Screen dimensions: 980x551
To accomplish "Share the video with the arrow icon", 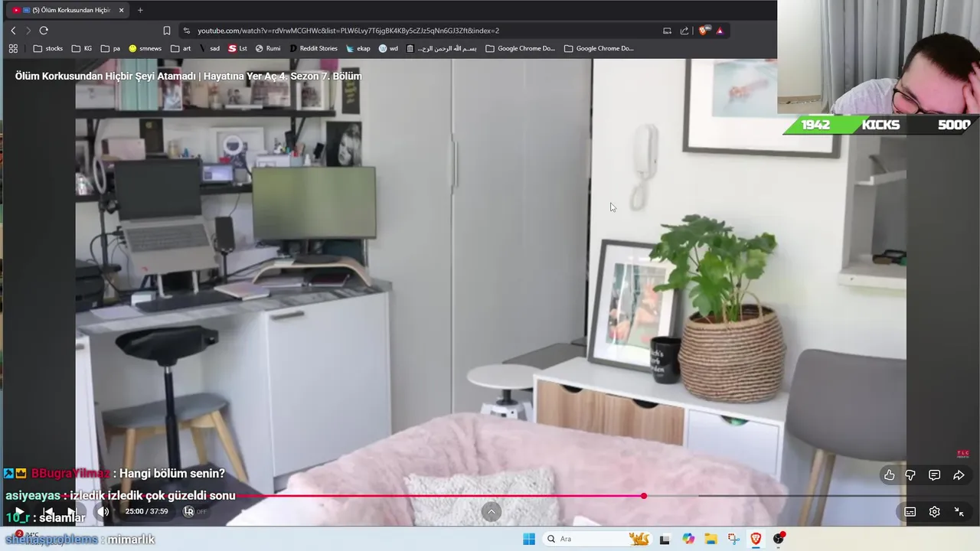I will click(959, 475).
